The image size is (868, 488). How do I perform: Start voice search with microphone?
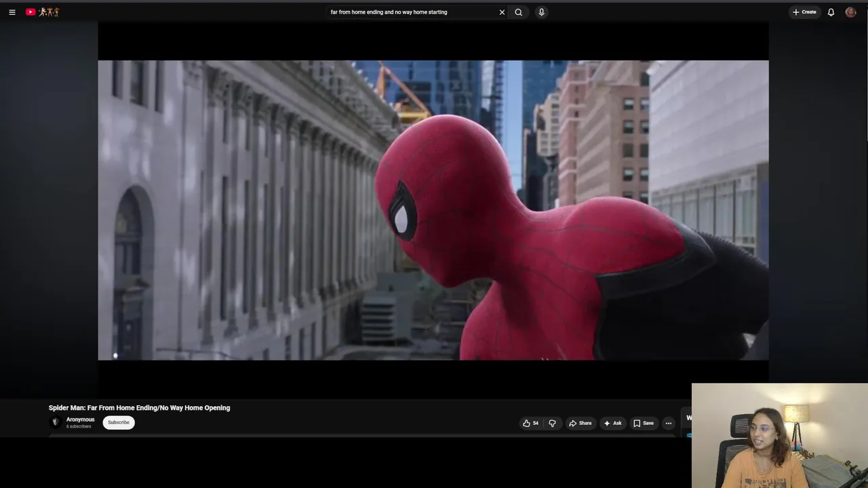tap(541, 12)
